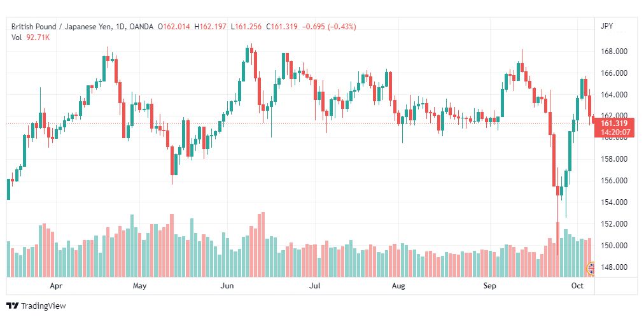Click the UK flag event marker

(591, 269)
